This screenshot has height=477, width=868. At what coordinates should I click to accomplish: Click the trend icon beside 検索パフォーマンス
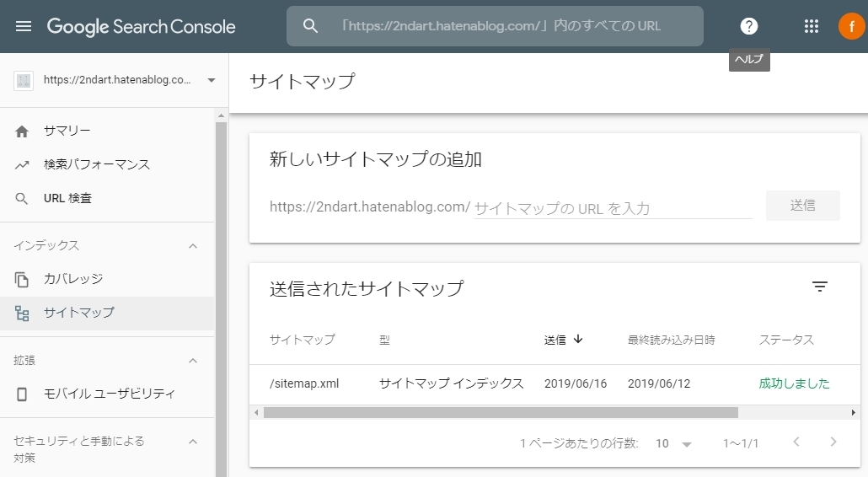pyautogui.click(x=22, y=165)
